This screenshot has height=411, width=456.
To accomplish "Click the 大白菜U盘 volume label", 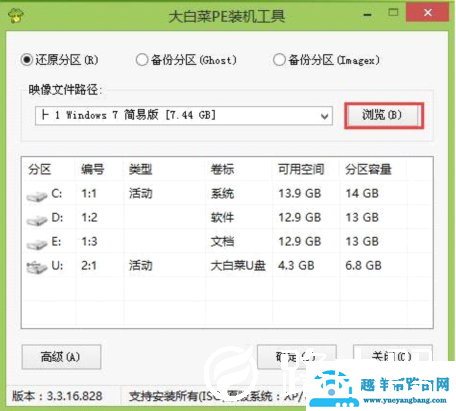I will (238, 265).
